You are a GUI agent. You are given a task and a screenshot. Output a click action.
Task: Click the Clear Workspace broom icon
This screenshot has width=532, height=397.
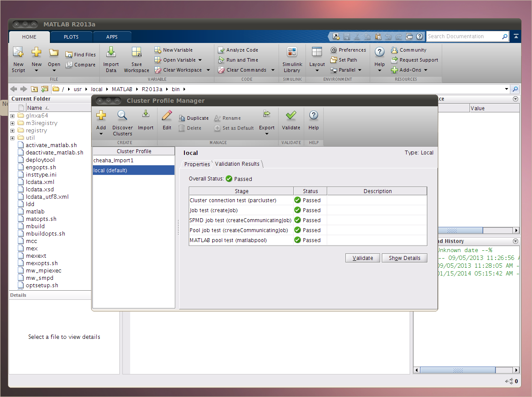coord(158,70)
